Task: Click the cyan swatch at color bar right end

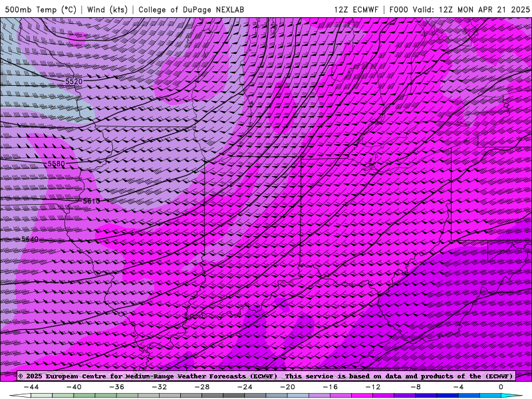Action: [511, 396]
